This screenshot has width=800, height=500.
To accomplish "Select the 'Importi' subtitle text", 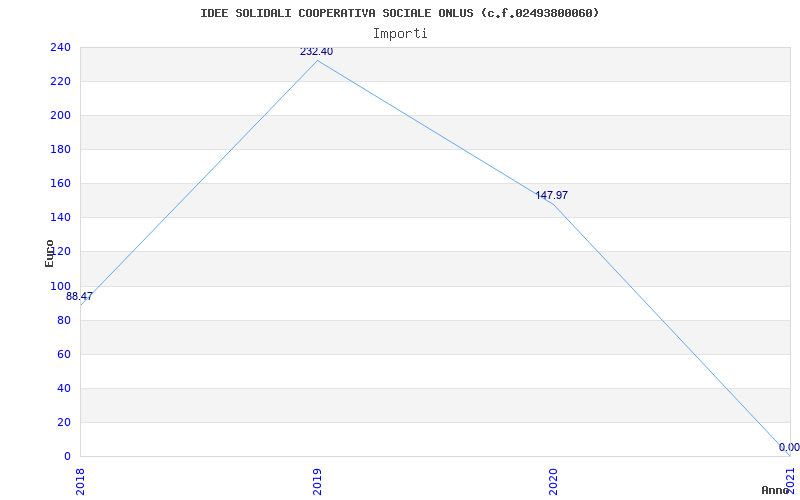I will point(400,34).
